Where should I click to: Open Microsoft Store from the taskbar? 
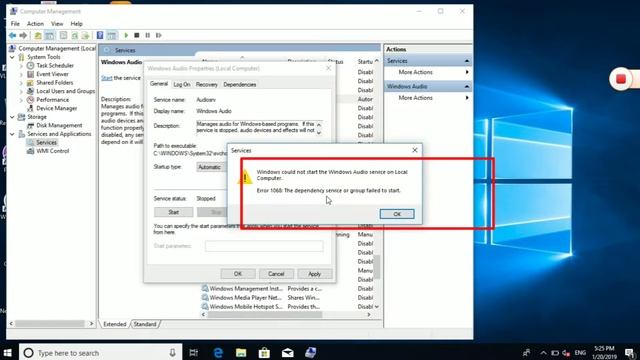tap(264, 353)
